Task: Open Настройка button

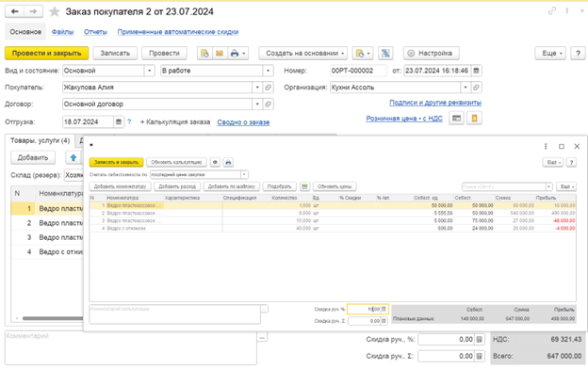Action: 432,54
